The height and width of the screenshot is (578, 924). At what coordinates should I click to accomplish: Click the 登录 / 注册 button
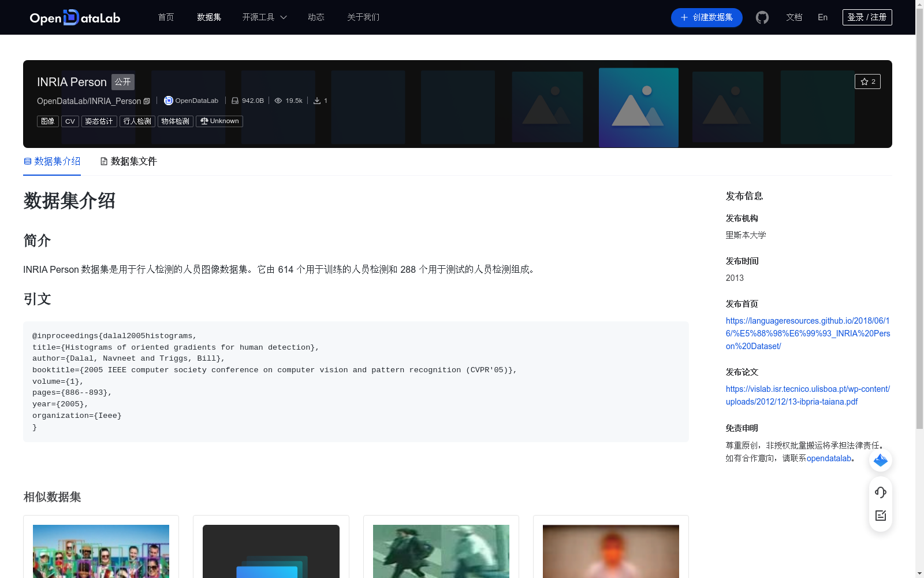(867, 17)
